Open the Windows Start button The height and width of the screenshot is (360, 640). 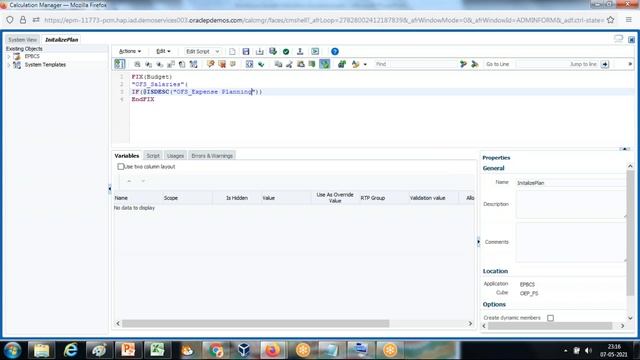click(x=13, y=350)
